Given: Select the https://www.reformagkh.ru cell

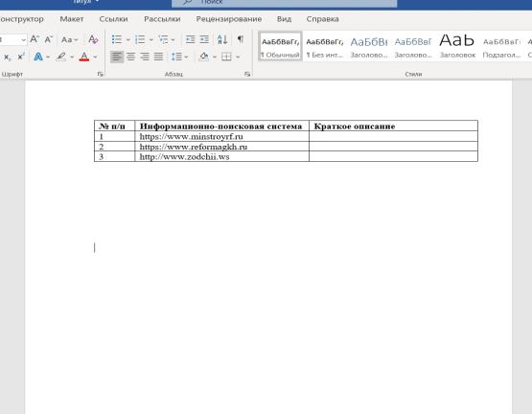Looking at the screenshot, I should (221, 147).
